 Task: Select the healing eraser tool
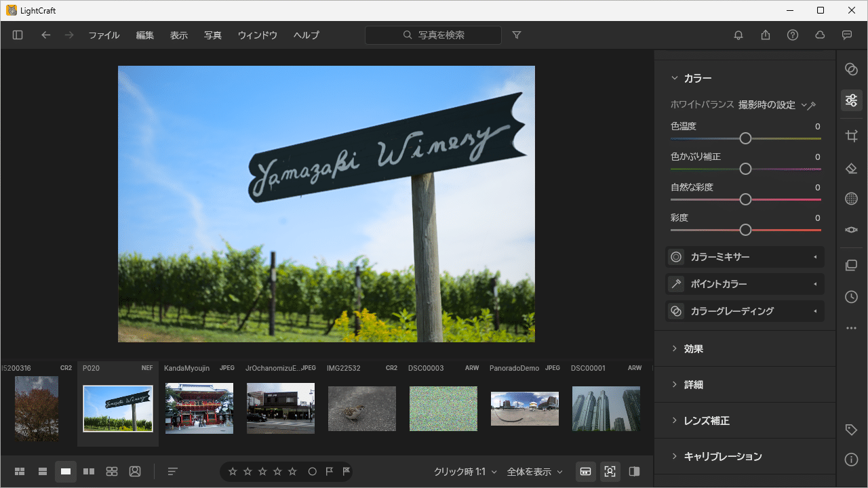click(x=852, y=167)
